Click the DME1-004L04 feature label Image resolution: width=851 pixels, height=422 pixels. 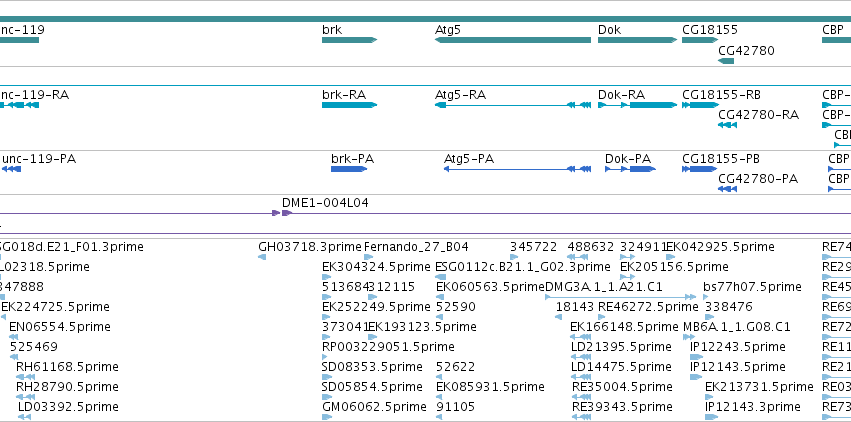point(325,202)
